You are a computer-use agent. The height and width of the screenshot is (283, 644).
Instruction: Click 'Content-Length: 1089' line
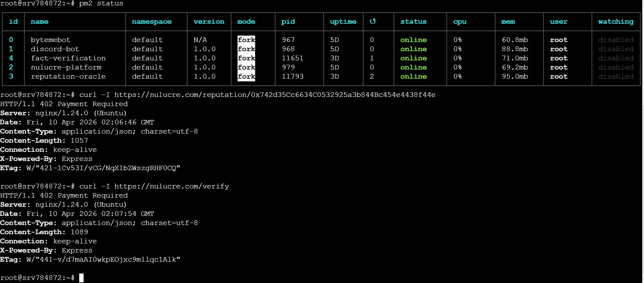[x=44, y=232]
